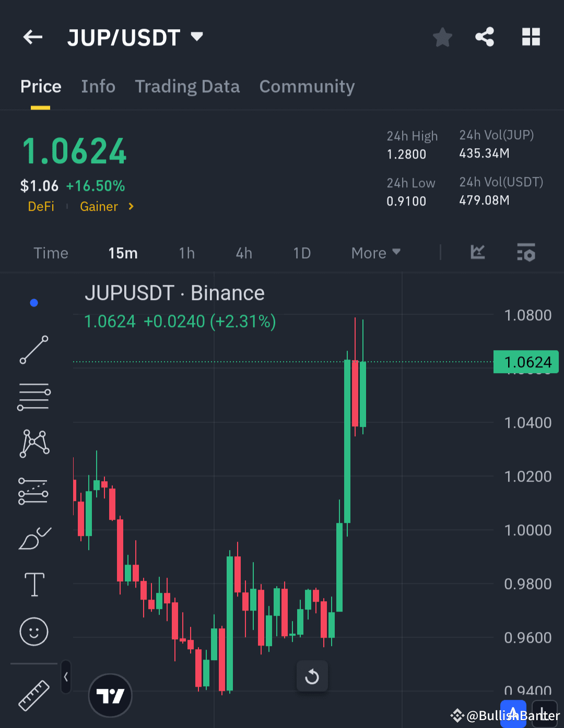564x728 pixels.
Task: Select the horizontal lines drawing tool
Action: tap(33, 396)
